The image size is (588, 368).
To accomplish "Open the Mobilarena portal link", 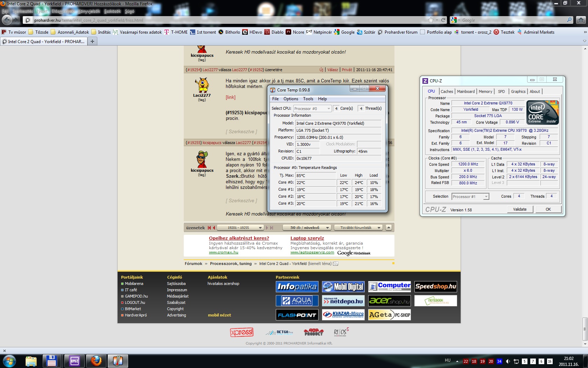I will (134, 284).
